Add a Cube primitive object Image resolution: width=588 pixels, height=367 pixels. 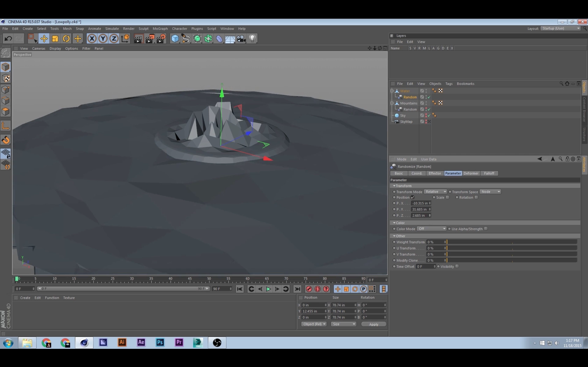(x=175, y=39)
